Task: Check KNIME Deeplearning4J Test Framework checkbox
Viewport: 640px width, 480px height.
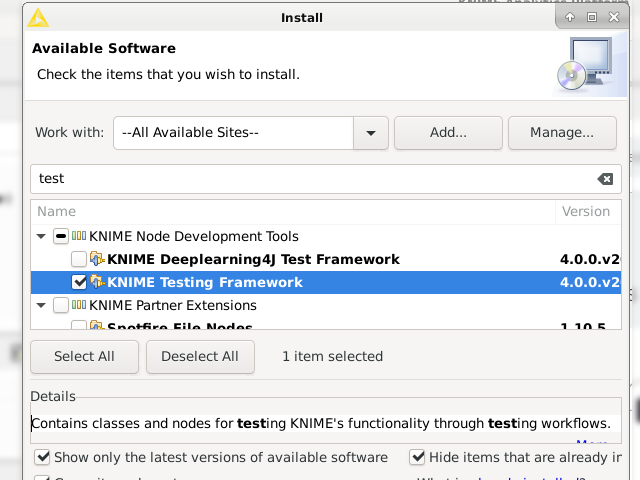Action: pyautogui.click(x=79, y=259)
